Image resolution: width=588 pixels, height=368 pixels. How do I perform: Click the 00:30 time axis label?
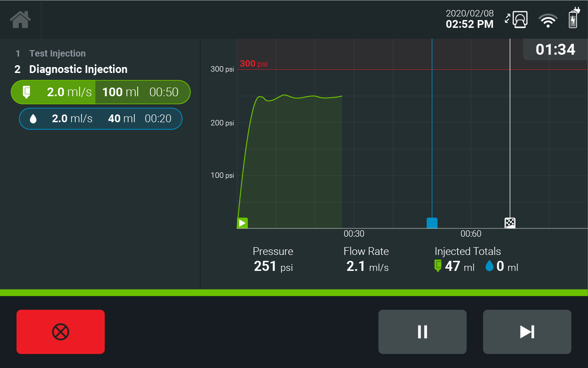click(x=354, y=234)
